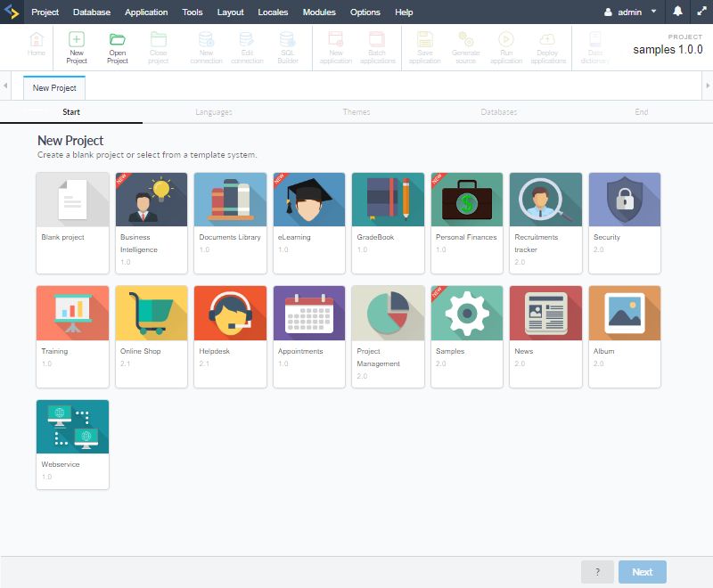
Task: Open a project via the Open Project icon
Action: coord(117,46)
